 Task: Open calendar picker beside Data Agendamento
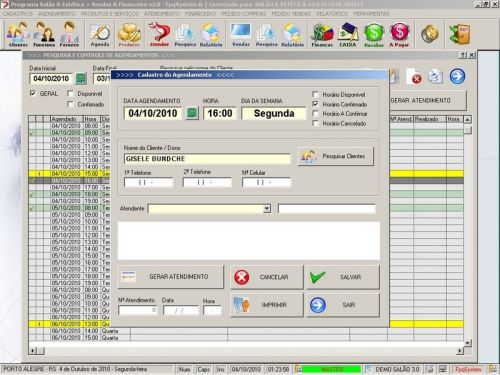192,113
